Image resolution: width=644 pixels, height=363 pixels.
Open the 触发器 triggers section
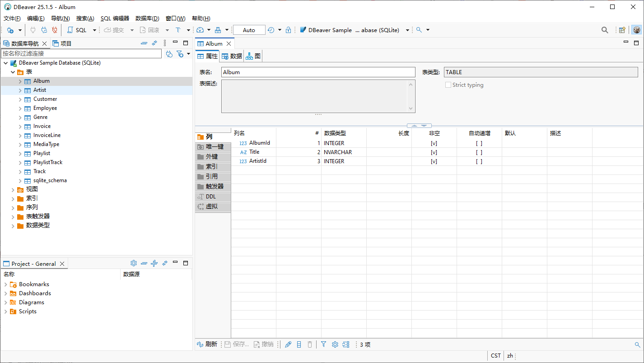213,186
